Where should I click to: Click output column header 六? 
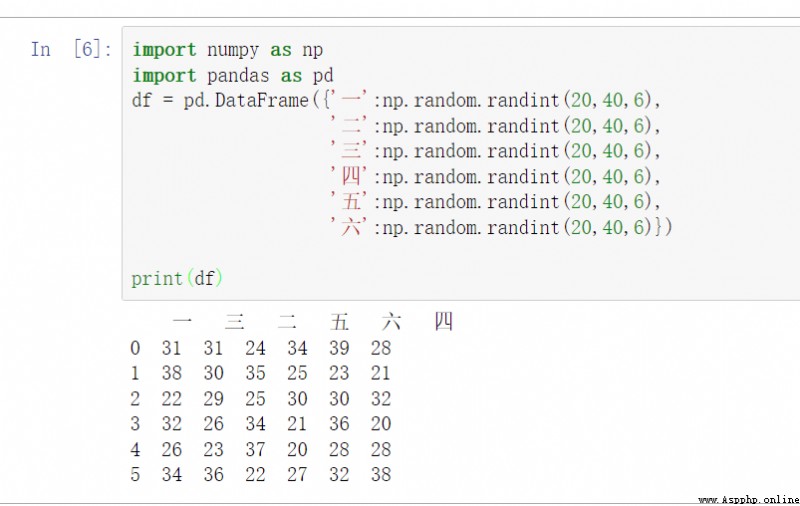[x=391, y=321]
